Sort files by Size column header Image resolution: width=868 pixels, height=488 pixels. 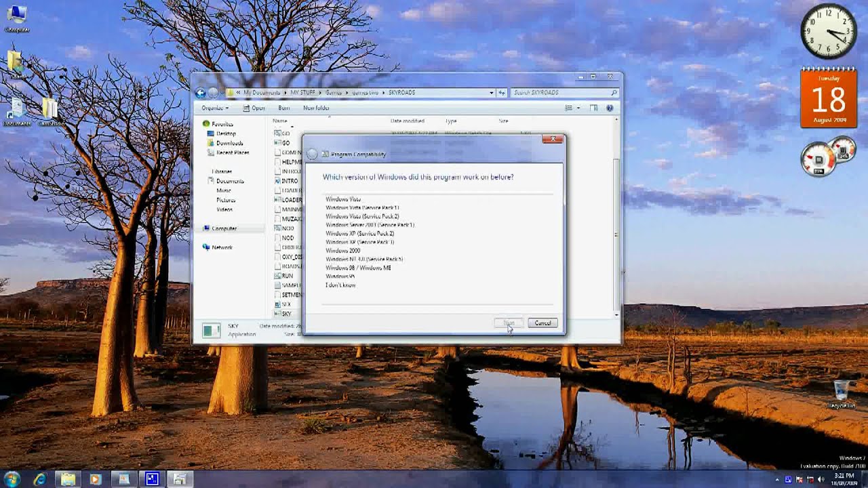coord(503,121)
